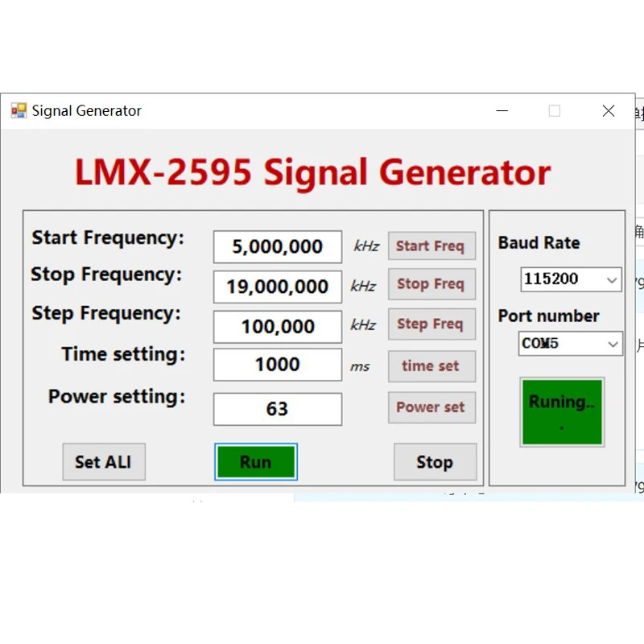Image resolution: width=644 pixels, height=644 pixels.
Task: Click the Stop Freq button
Action: tap(431, 284)
